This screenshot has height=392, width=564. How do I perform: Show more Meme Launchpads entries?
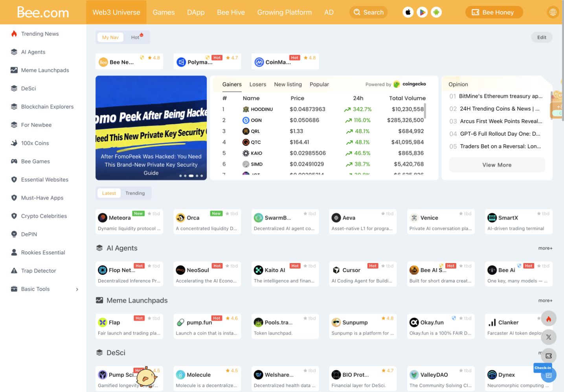coord(545,300)
